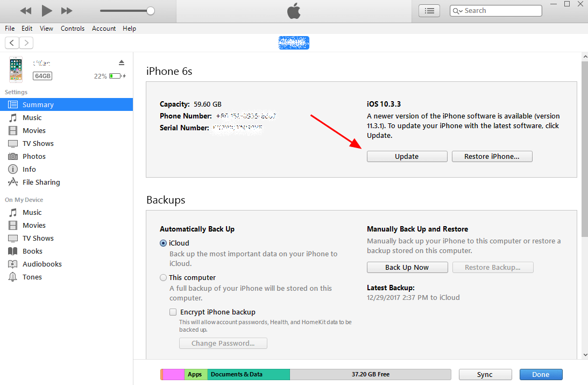588x385 pixels.
Task: Click the Restore Backup... button
Action: coord(493,268)
